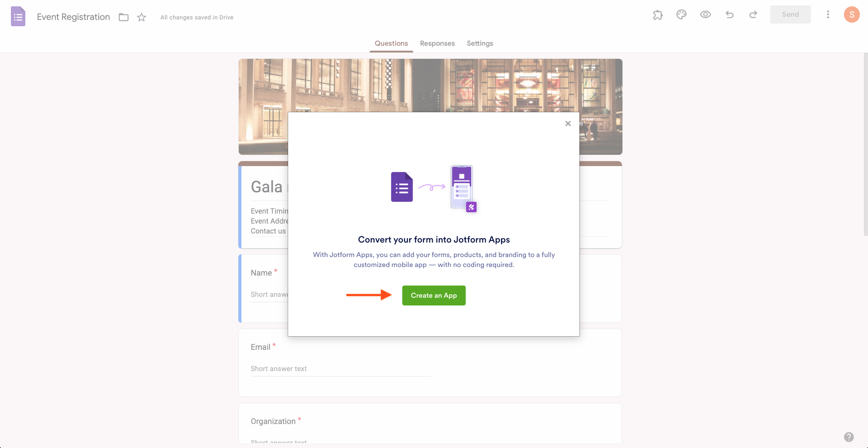
Task: Close the Jotform Apps dialog
Action: coord(568,124)
